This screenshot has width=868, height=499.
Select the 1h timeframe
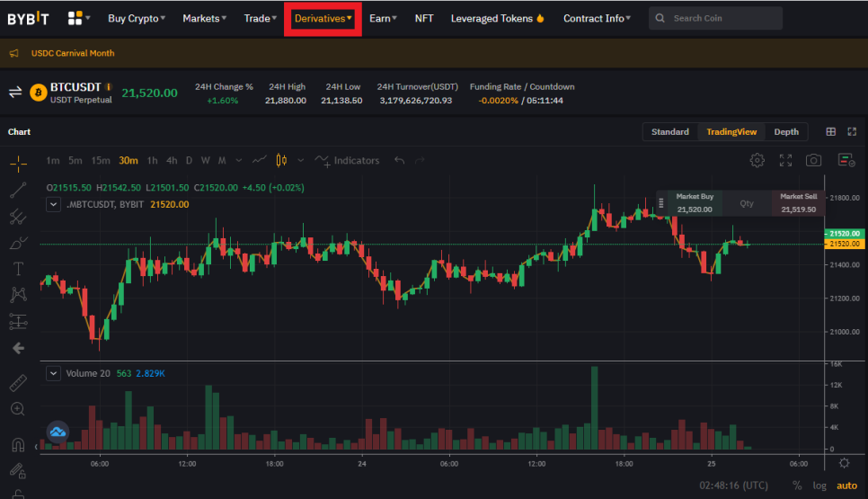pos(152,161)
